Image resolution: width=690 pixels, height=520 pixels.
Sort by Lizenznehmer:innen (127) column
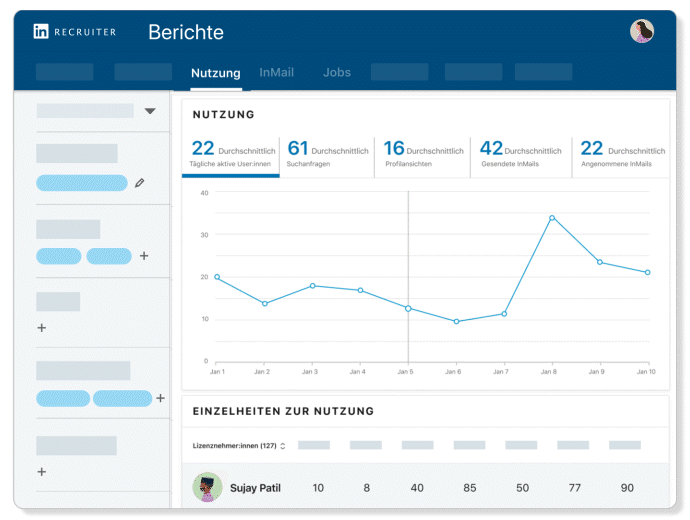239,445
